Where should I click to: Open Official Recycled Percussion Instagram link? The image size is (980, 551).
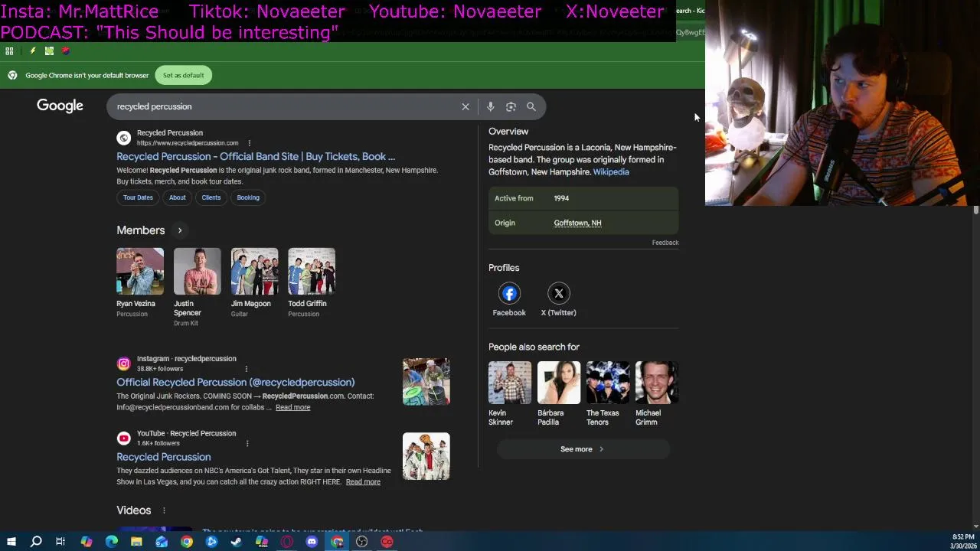coord(235,382)
